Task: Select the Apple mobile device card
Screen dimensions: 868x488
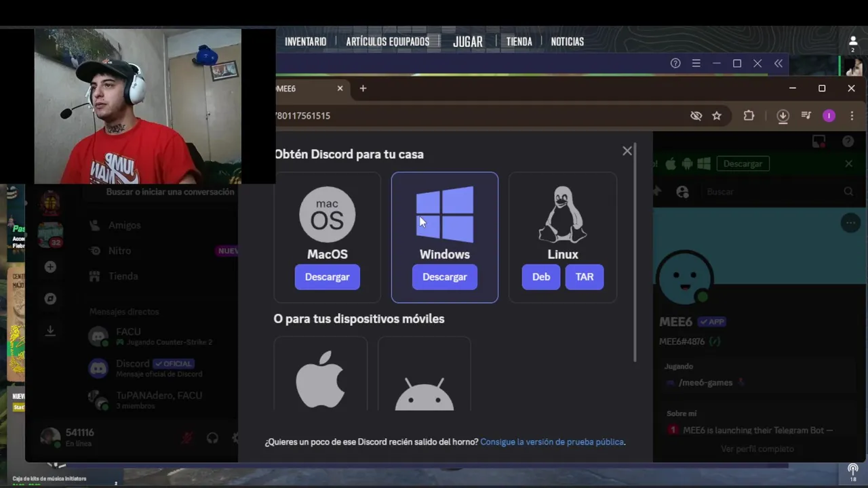Action: (x=321, y=373)
